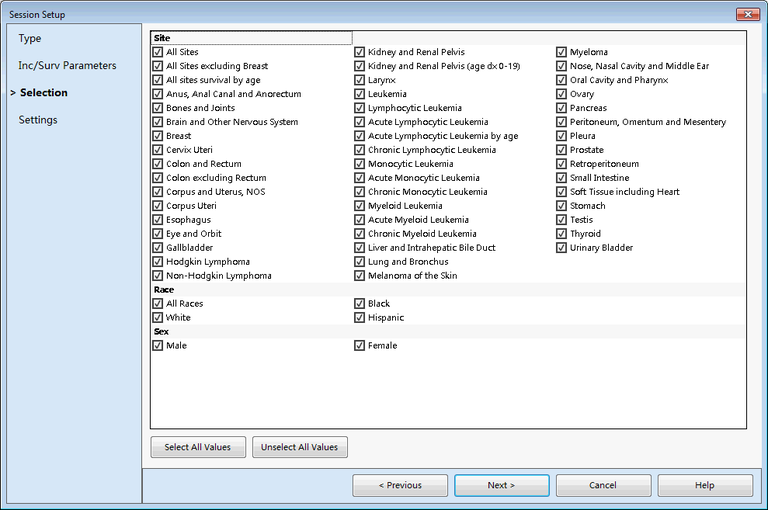Uncheck the Female sex checkbox
Viewport: 768px width, 510px height.
[x=360, y=346]
